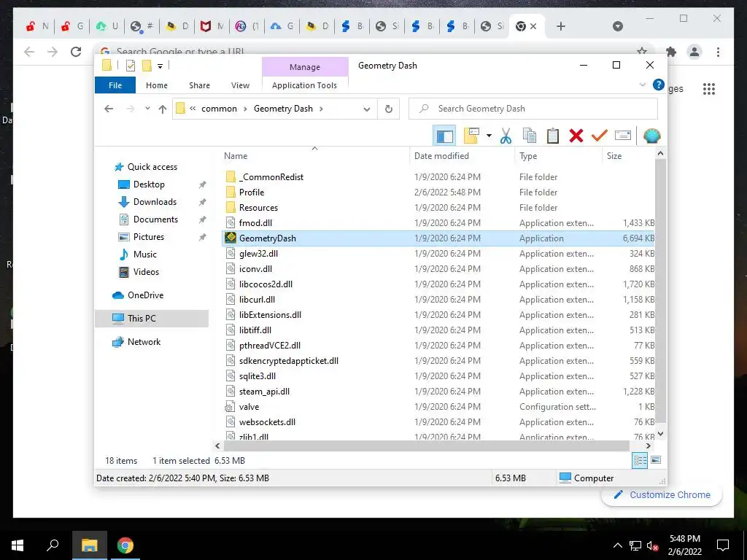
Task: Click quick access New Folder icon
Action: click(147, 66)
